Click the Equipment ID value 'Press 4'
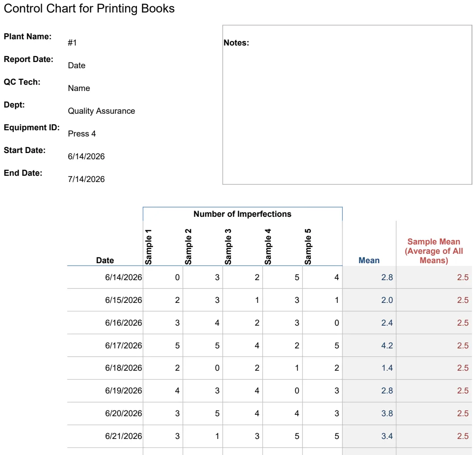 coord(82,134)
